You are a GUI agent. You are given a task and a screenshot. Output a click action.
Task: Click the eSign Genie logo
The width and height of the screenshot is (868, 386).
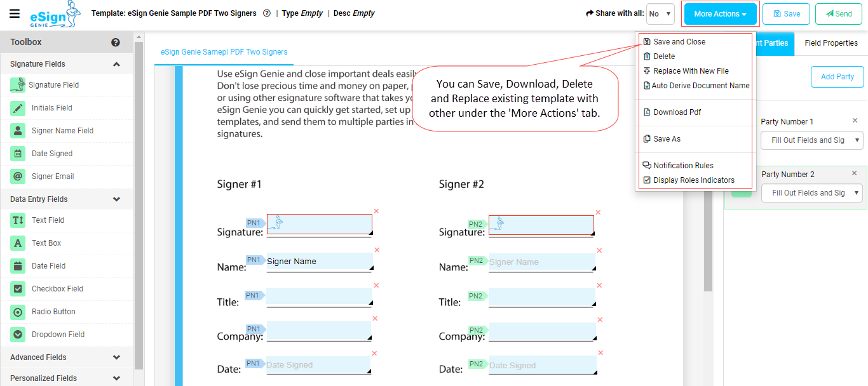[56, 15]
